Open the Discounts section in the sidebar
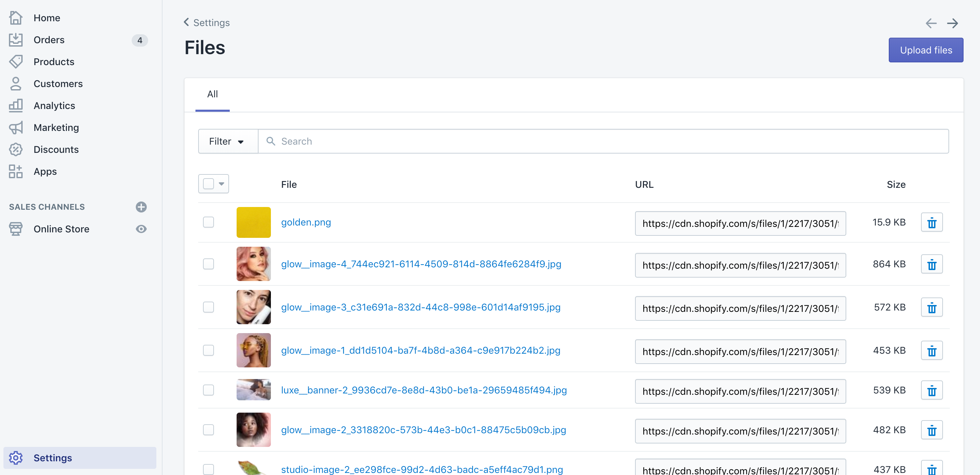980x475 pixels. 56,149
